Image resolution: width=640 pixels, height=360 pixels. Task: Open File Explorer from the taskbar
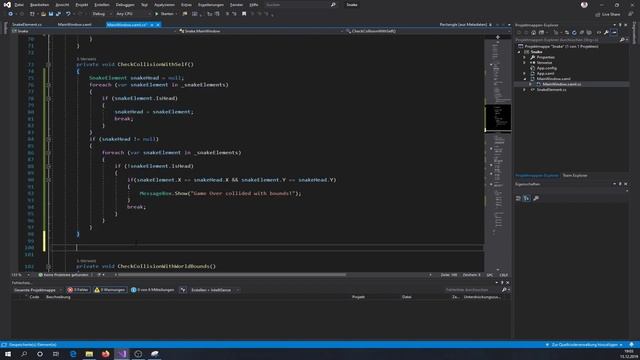pos(89,354)
